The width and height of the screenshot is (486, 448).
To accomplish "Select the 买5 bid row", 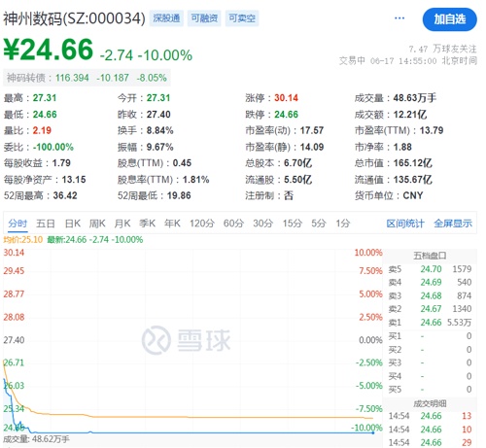I will point(430,390).
